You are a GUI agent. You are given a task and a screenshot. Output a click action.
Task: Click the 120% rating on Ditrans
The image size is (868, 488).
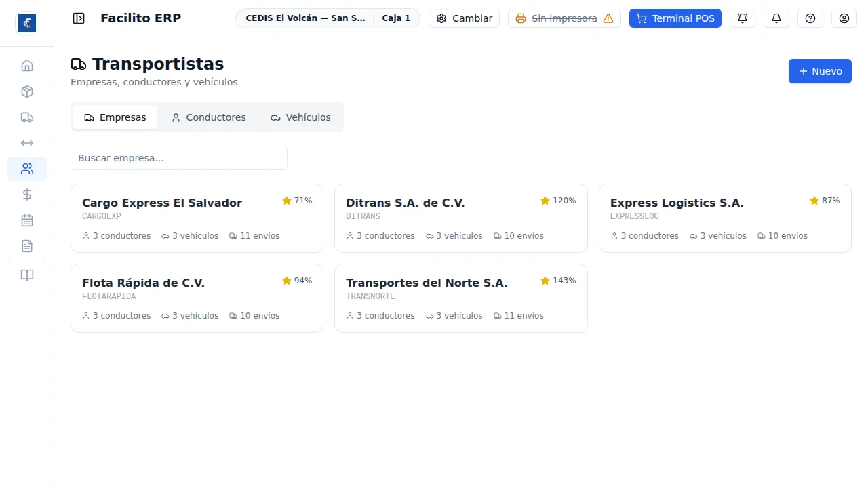click(558, 201)
